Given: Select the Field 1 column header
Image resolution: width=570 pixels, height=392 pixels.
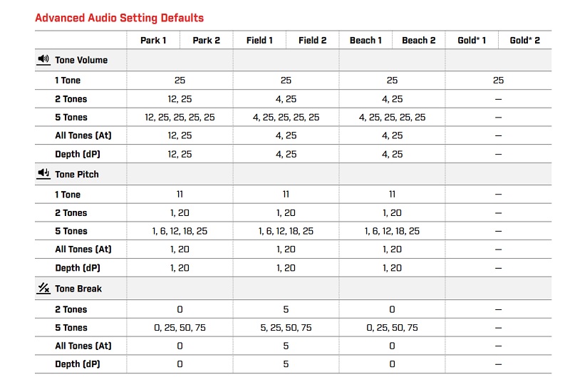Looking at the screenshot, I should (259, 41).
